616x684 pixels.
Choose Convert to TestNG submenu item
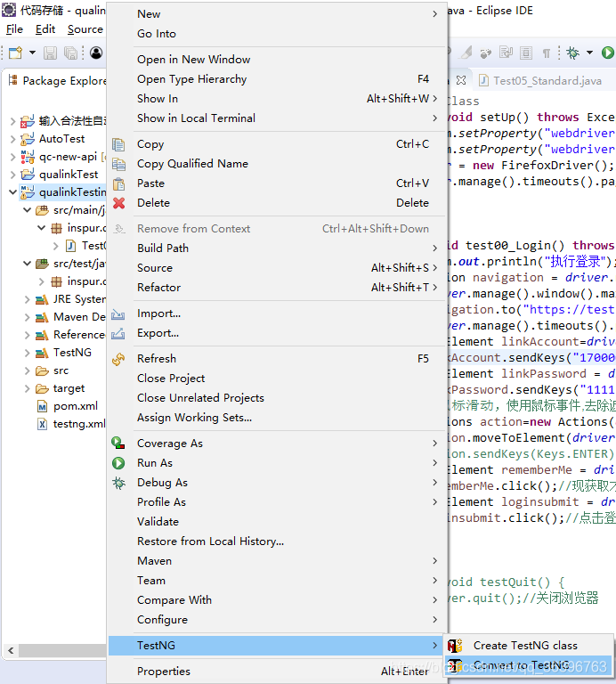point(528,665)
